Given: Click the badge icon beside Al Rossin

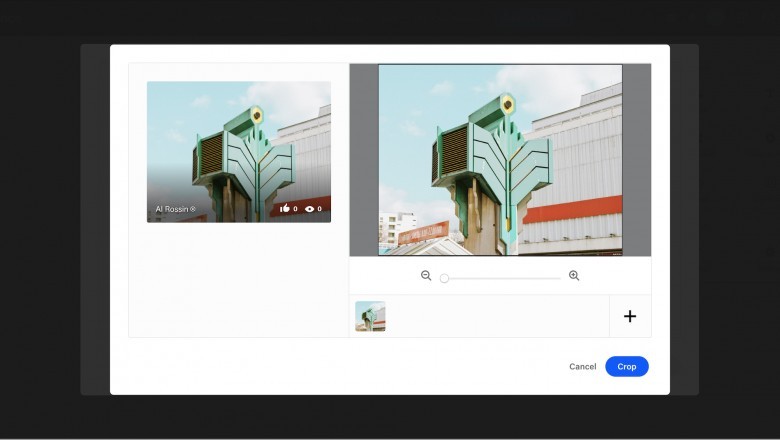Looking at the screenshot, I should pyautogui.click(x=194, y=210).
